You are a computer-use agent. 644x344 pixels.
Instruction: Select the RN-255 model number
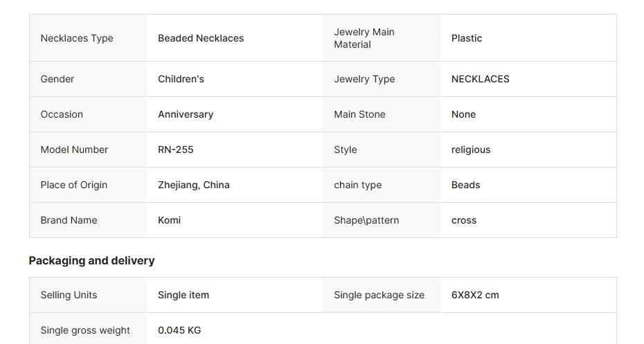click(177, 150)
